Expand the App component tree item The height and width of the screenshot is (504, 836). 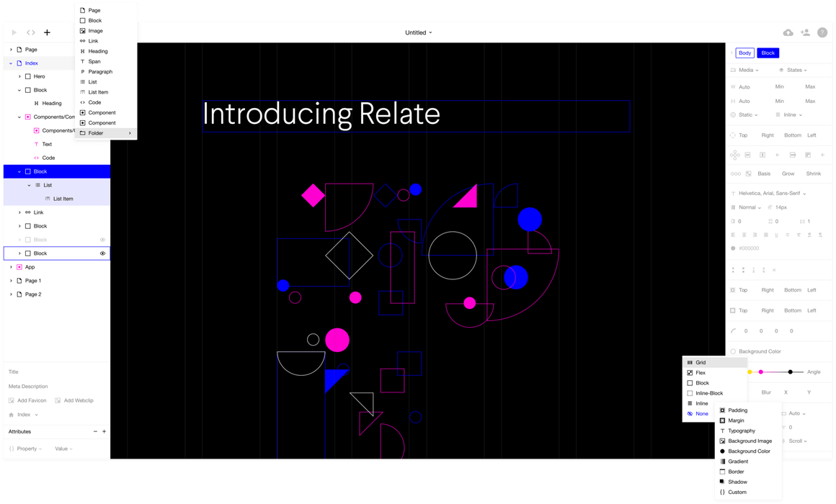tap(11, 267)
